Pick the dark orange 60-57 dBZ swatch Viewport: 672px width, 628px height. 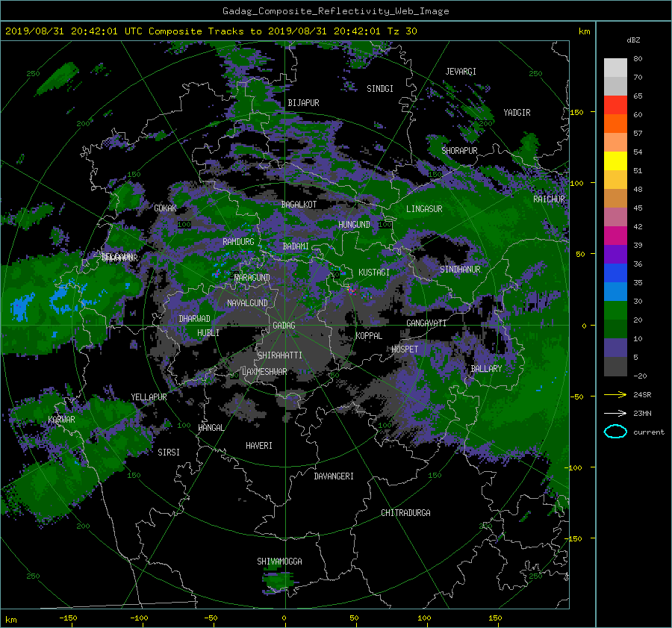click(615, 123)
